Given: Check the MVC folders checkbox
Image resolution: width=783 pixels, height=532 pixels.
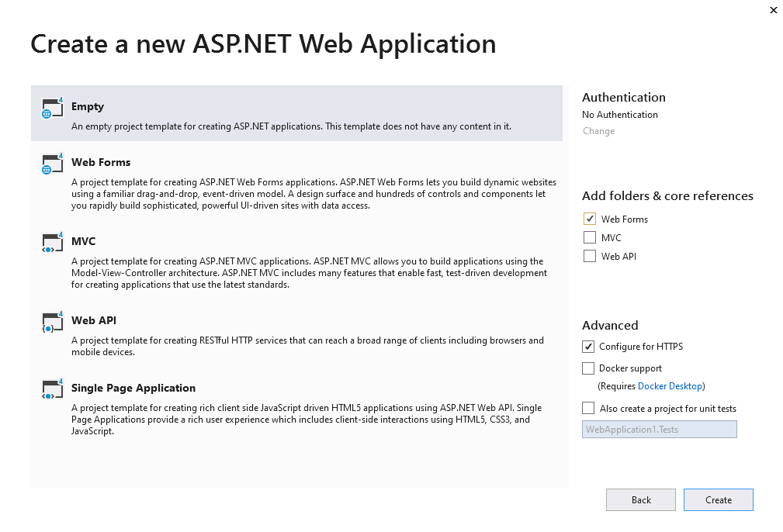Looking at the screenshot, I should pos(589,237).
